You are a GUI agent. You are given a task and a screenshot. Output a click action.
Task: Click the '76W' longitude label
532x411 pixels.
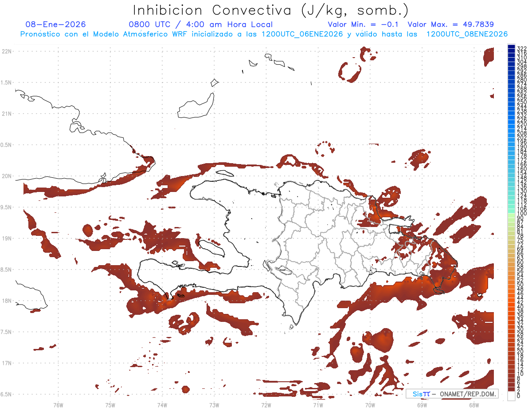[x=58, y=405]
